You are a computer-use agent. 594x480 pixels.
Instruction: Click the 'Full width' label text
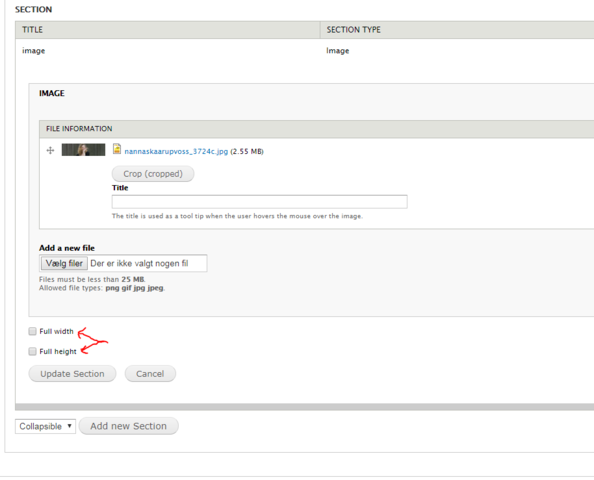coord(56,331)
